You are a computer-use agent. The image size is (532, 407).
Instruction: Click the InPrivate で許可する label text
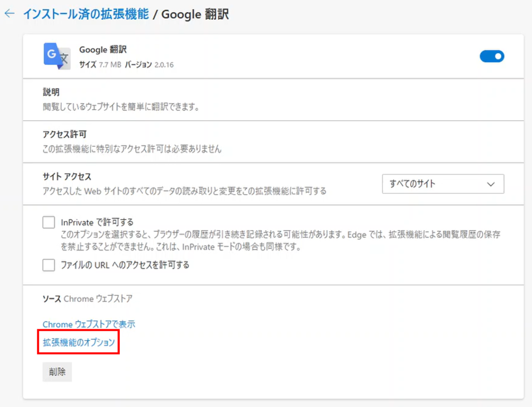point(97,222)
